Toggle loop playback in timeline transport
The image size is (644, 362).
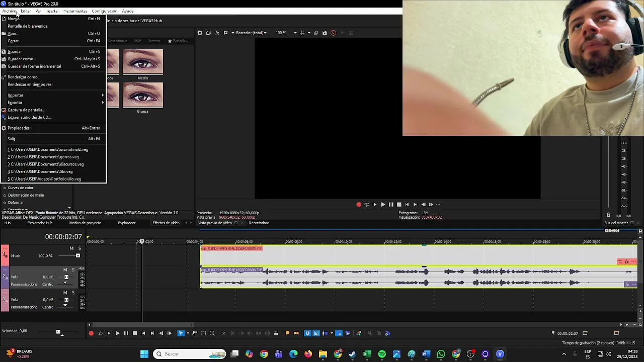tap(100, 333)
